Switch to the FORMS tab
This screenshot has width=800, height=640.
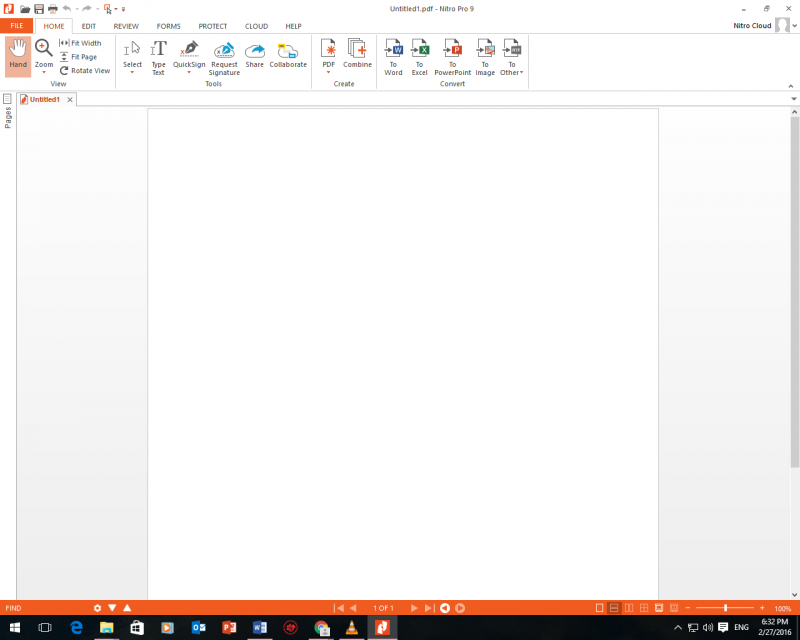click(168, 26)
